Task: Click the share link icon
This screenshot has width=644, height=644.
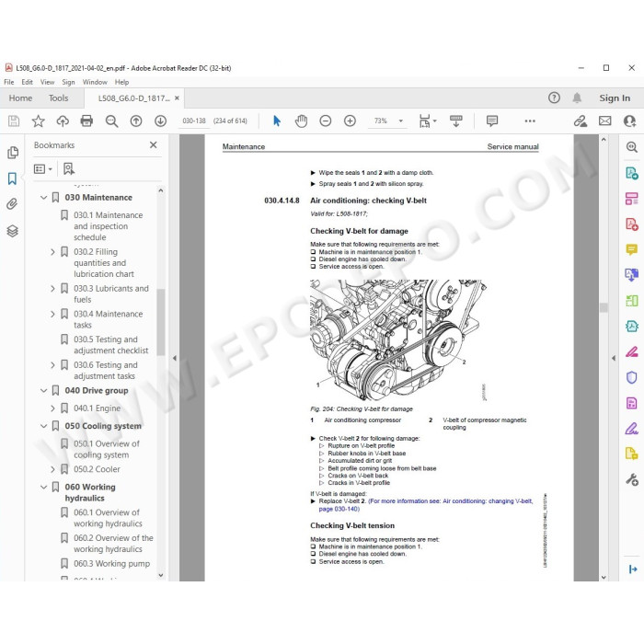Action: 580,121
